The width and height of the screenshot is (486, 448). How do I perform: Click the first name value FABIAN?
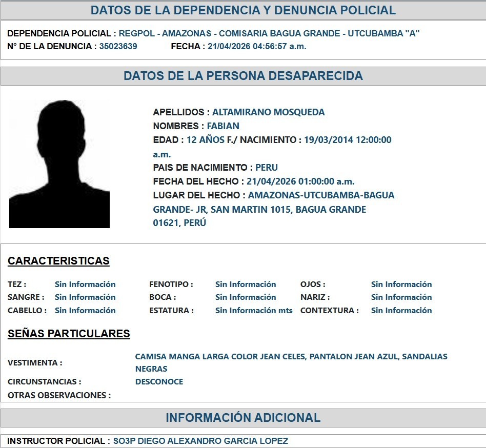point(223,126)
